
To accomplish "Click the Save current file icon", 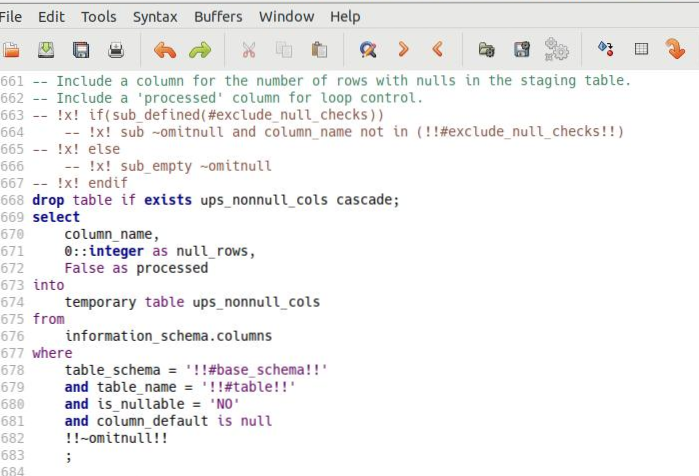I will pos(46,49).
